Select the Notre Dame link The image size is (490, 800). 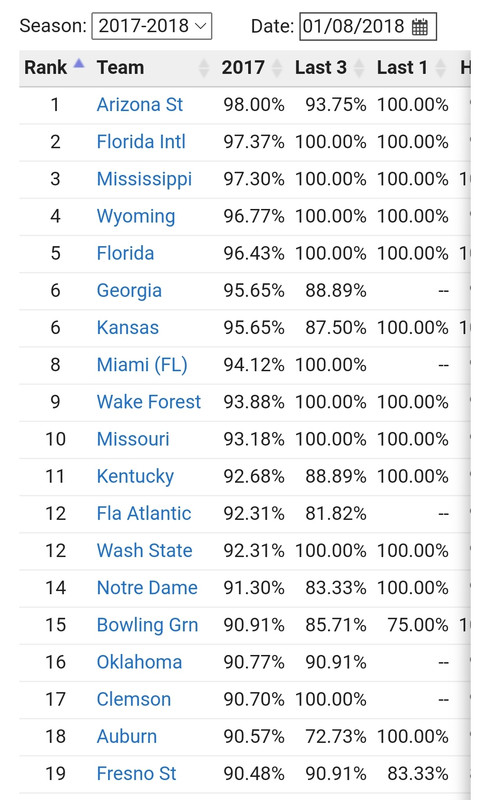[x=147, y=588]
